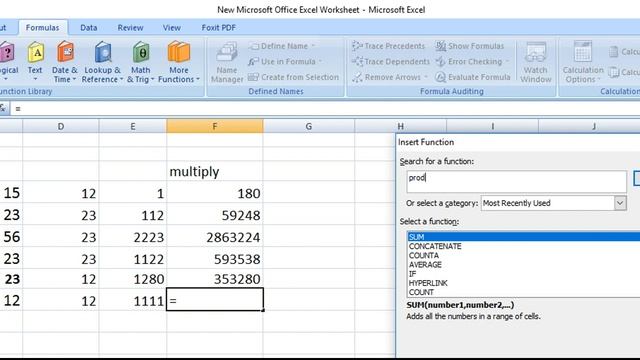
Task: Select the cell containing 2223
Action: 133,236
